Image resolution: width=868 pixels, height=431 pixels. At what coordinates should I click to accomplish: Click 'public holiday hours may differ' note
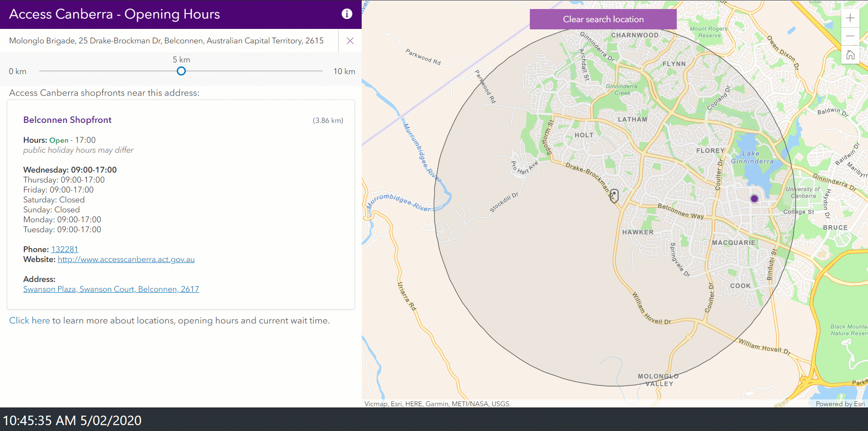tap(78, 150)
